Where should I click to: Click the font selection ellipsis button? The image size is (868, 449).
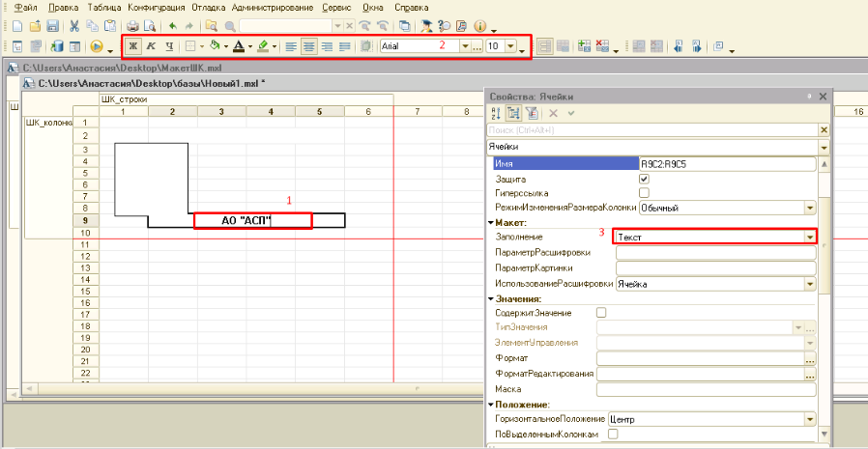(477, 47)
